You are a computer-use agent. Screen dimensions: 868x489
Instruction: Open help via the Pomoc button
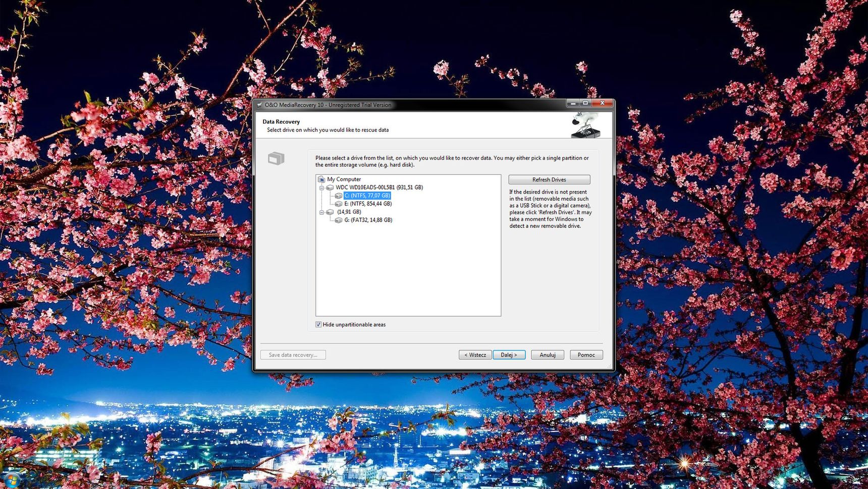click(x=586, y=355)
